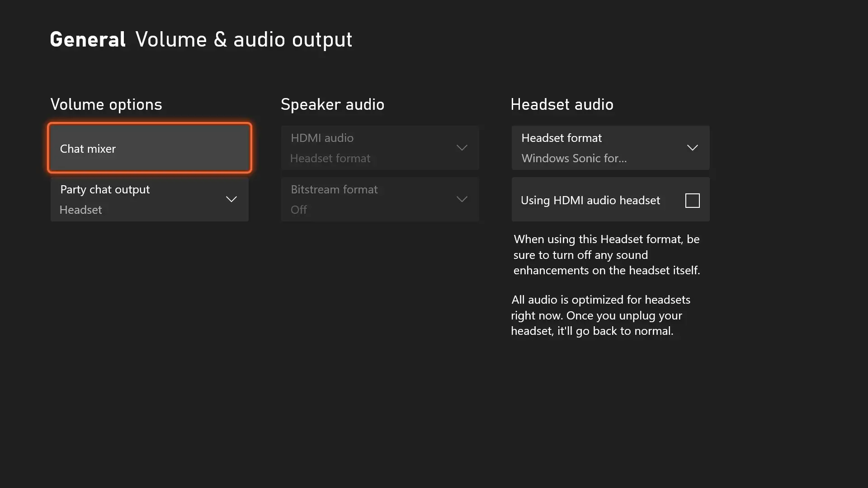Select Windows Sonic headset format option
This screenshot has height=488, width=868.
coord(574,158)
